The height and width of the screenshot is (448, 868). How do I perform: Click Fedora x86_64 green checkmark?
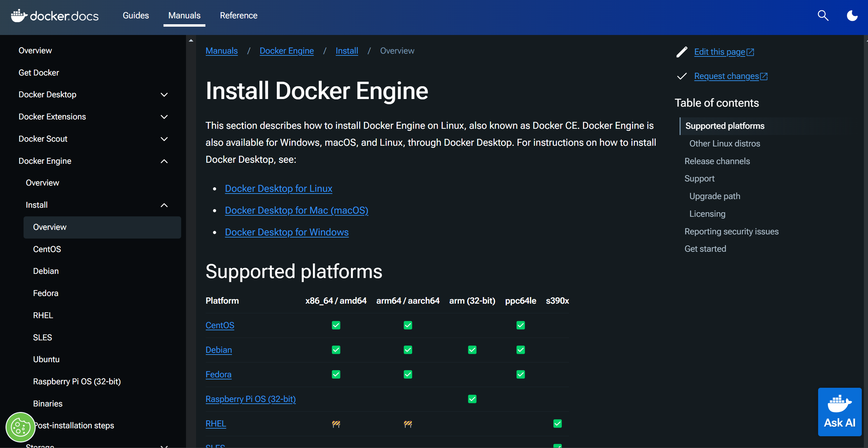click(x=336, y=374)
